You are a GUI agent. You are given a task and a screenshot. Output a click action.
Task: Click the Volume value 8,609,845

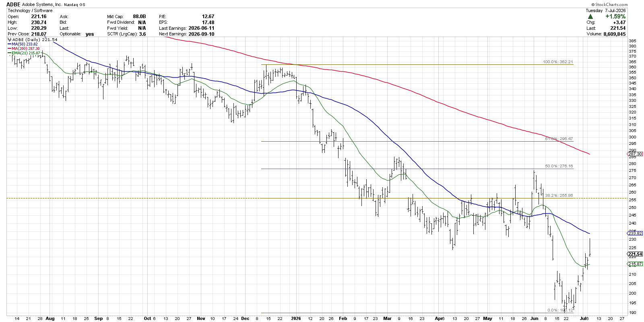(x=615, y=34)
